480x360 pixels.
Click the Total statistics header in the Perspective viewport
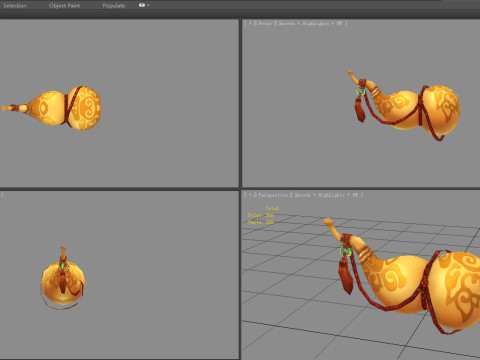click(x=272, y=208)
